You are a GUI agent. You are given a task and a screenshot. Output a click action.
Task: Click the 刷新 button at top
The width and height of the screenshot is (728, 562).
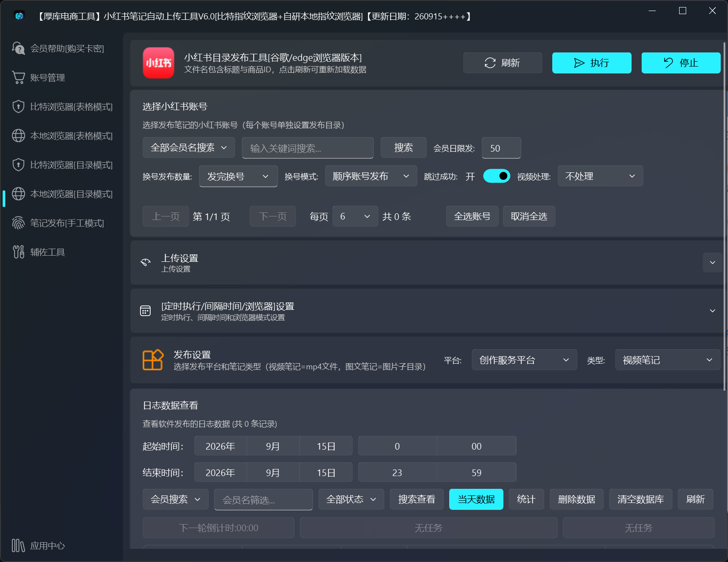coord(503,63)
